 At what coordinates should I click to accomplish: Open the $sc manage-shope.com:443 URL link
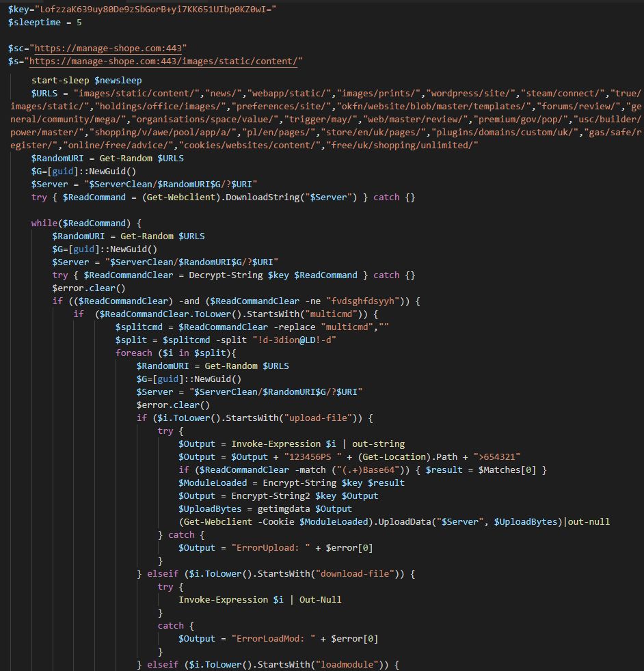[108, 48]
